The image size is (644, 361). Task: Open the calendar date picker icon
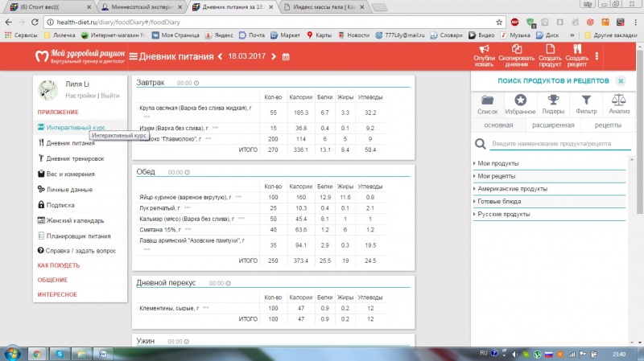pos(285,56)
